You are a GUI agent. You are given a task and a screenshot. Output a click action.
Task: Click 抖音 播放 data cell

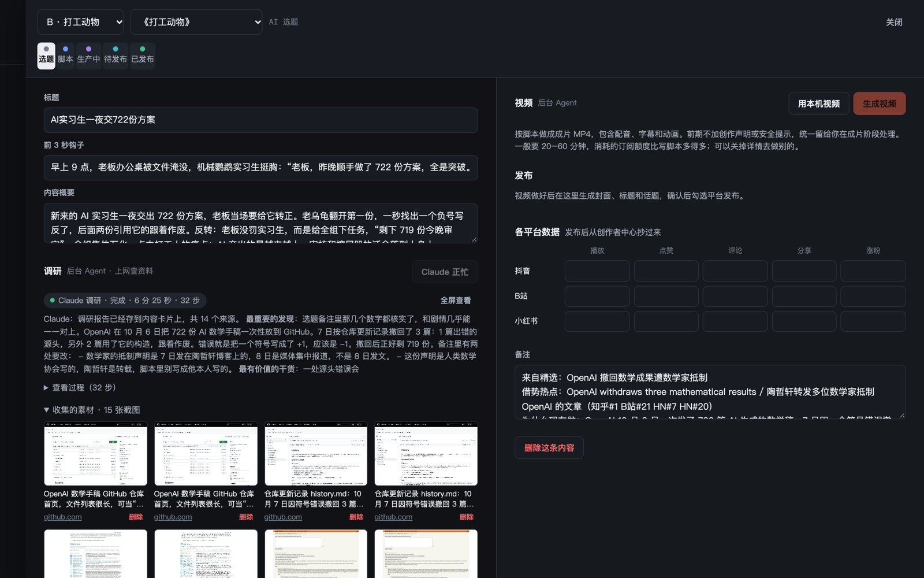(597, 271)
